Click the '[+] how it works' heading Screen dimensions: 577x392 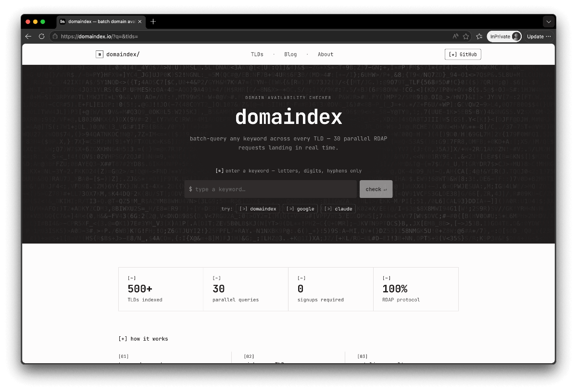coord(143,339)
